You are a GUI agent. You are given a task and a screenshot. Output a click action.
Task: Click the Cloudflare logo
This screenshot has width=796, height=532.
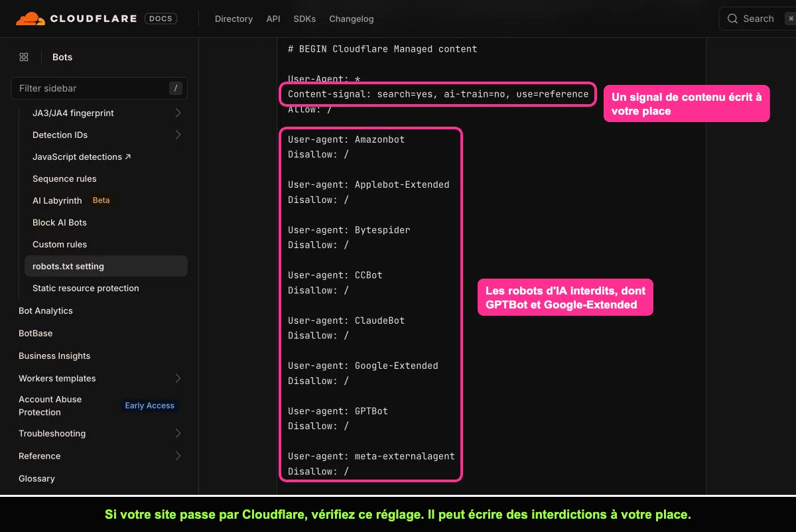(x=77, y=19)
